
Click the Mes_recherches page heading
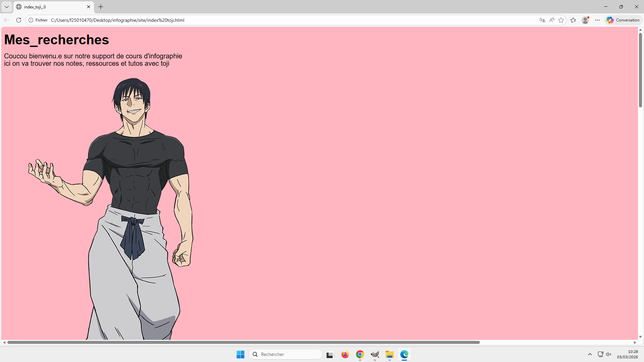(56, 40)
